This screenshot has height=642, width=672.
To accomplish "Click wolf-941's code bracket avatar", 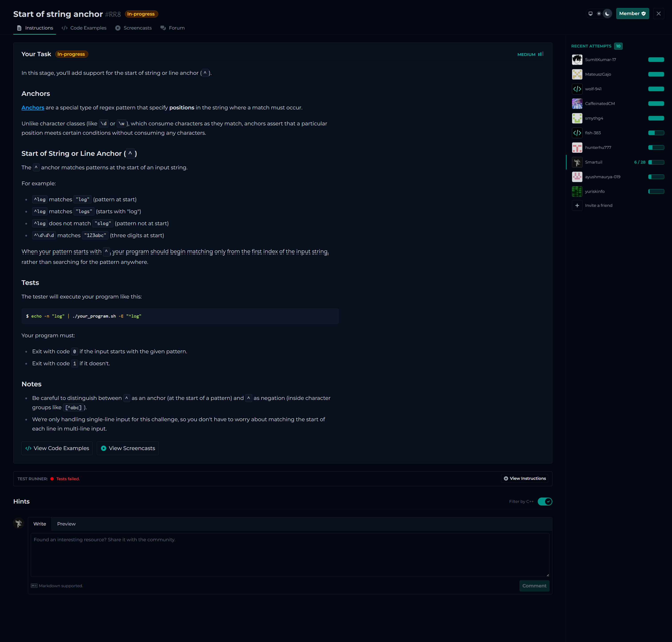I will click(x=577, y=89).
